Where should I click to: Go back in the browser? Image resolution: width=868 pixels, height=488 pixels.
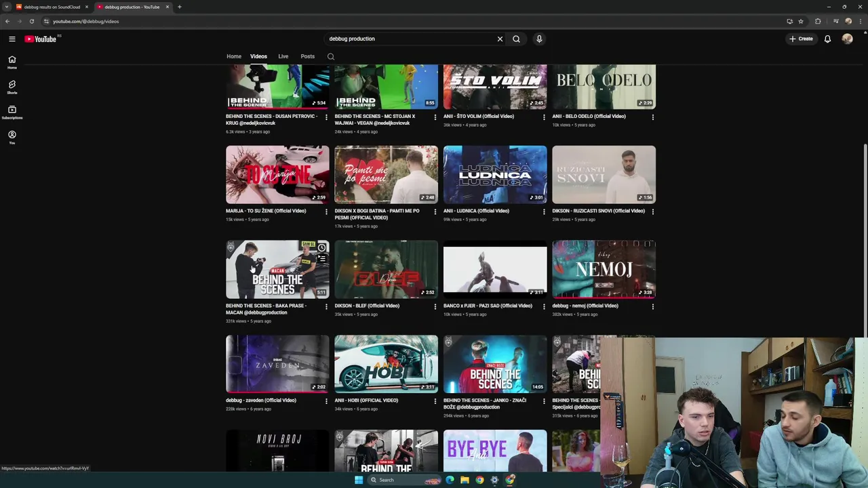pos(7,21)
